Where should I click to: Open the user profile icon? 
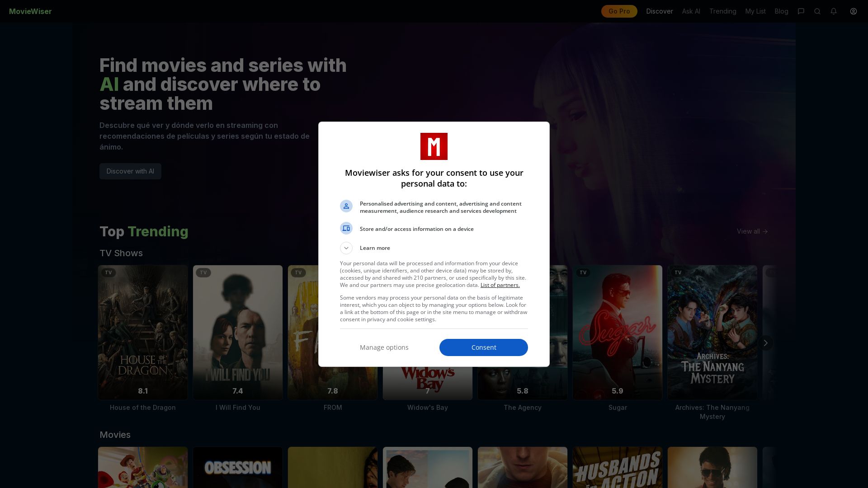[x=854, y=11]
